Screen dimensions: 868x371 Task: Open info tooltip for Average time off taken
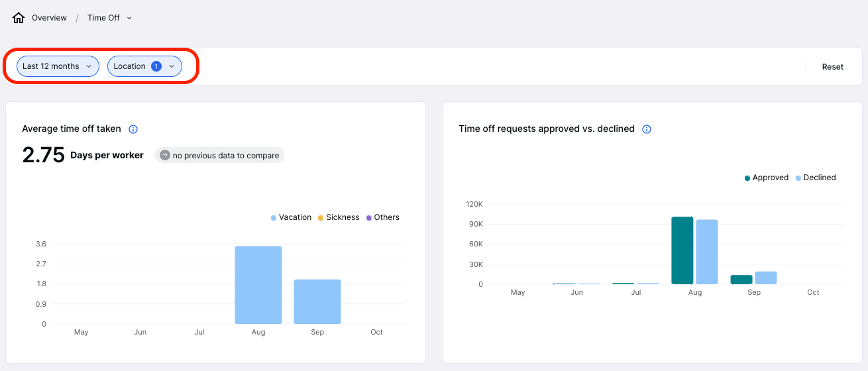point(133,129)
